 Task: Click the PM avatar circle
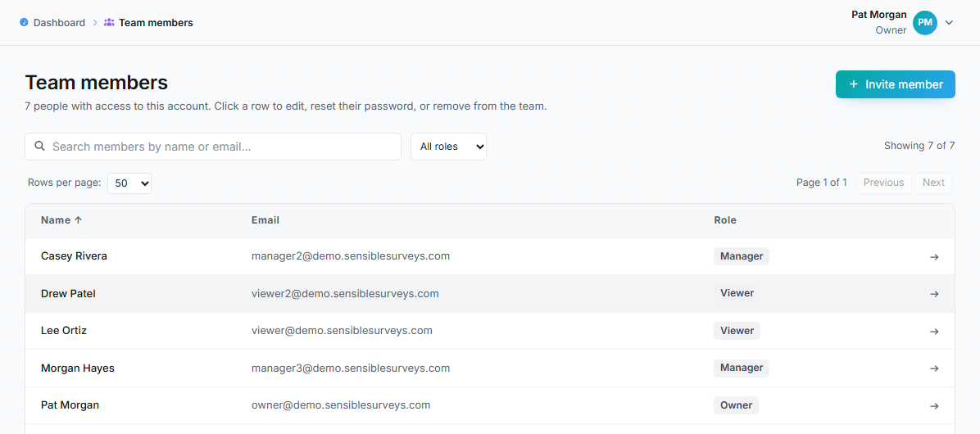(925, 22)
